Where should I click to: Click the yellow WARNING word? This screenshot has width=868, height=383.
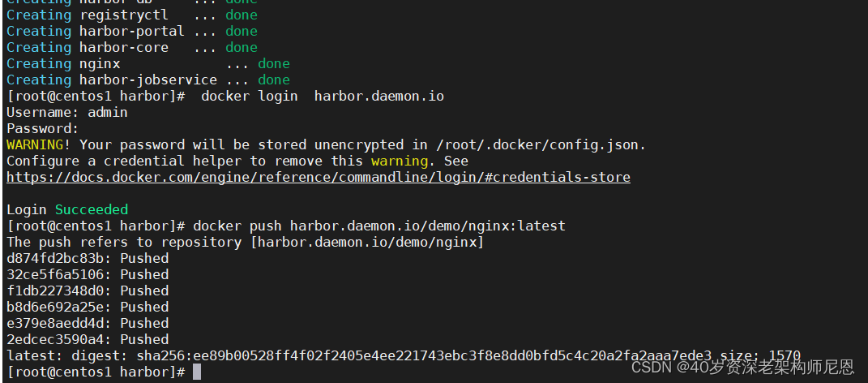[35, 145]
